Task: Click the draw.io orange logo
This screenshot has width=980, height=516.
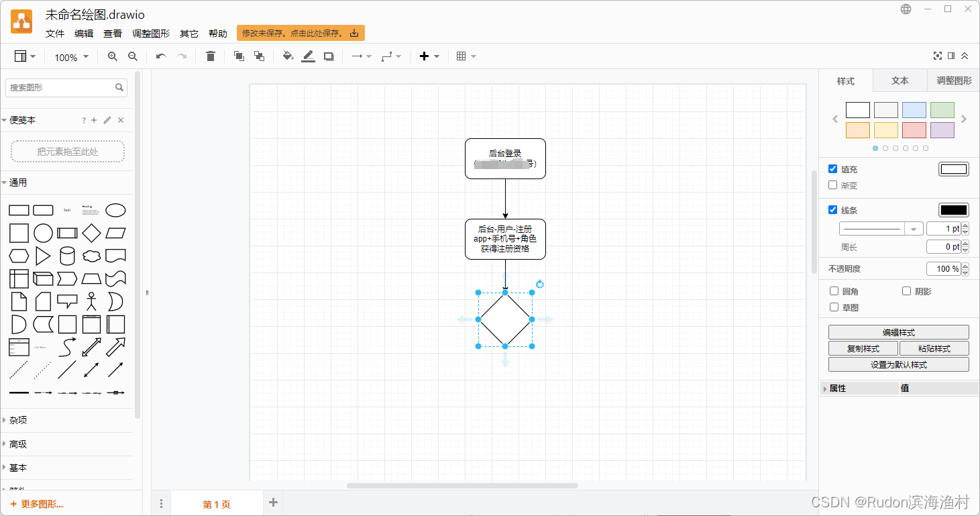Action: point(21,21)
